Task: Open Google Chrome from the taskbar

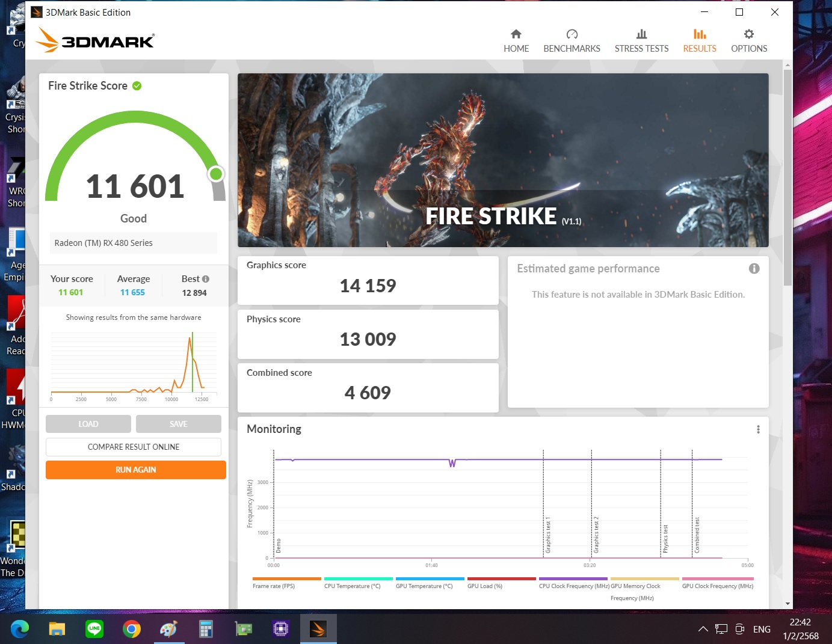Action: click(132, 629)
